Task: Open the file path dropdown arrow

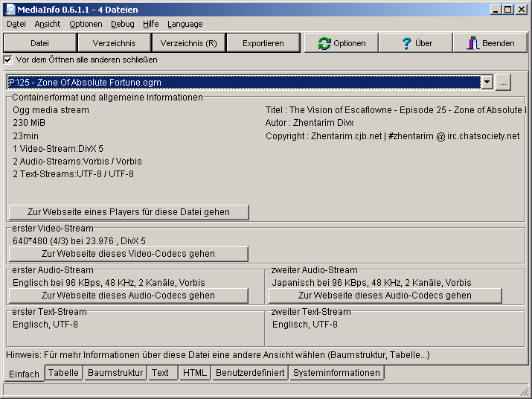Action: click(x=487, y=83)
